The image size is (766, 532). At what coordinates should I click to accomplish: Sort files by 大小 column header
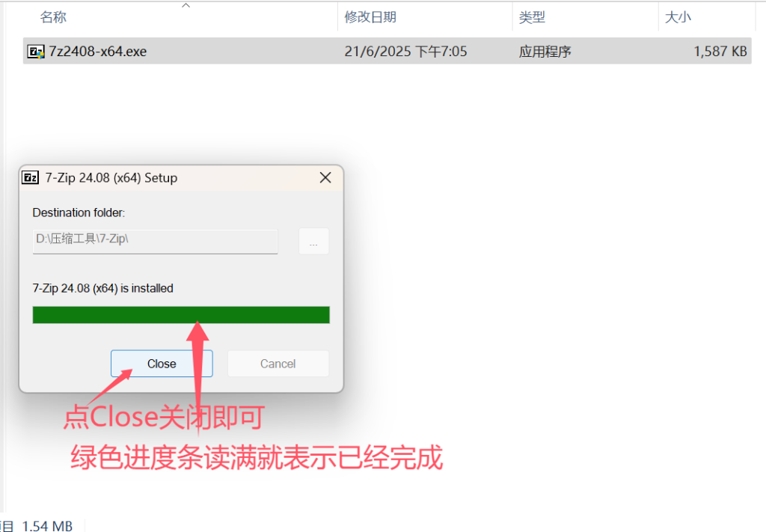[x=678, y=17]
